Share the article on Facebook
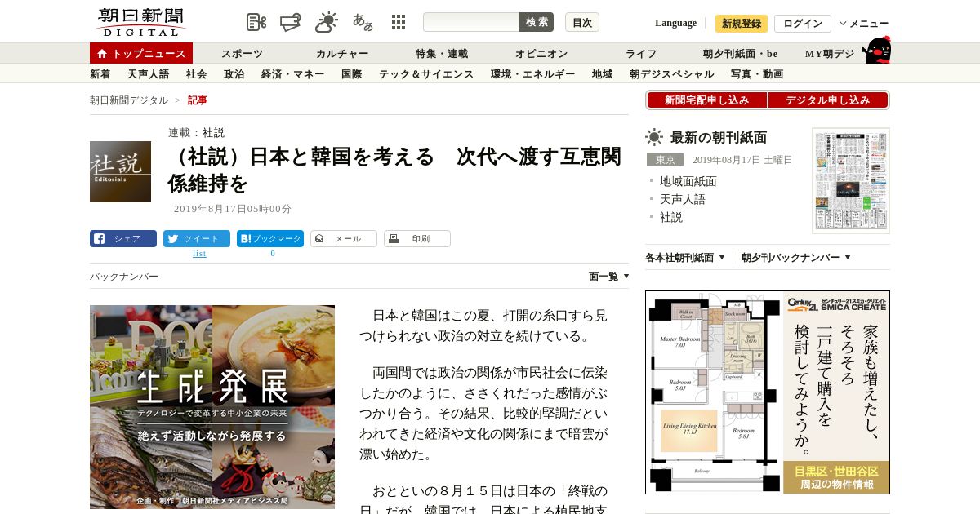The image size is (980, 514). 123,238
